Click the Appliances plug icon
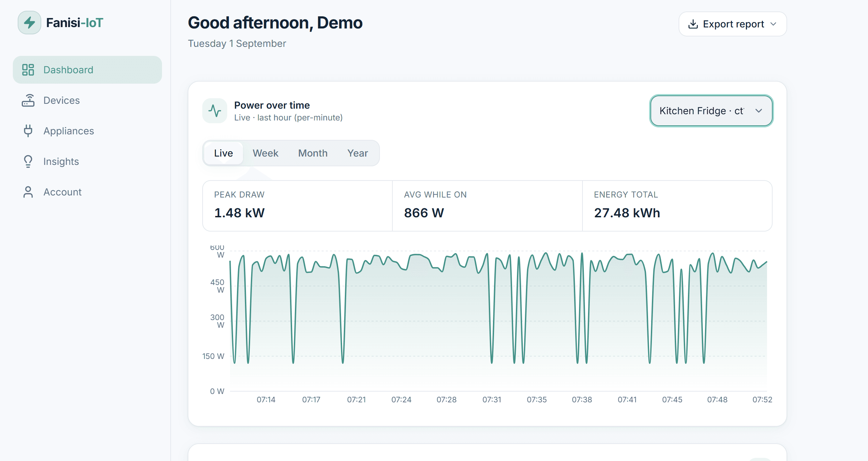 click(28, 131)
